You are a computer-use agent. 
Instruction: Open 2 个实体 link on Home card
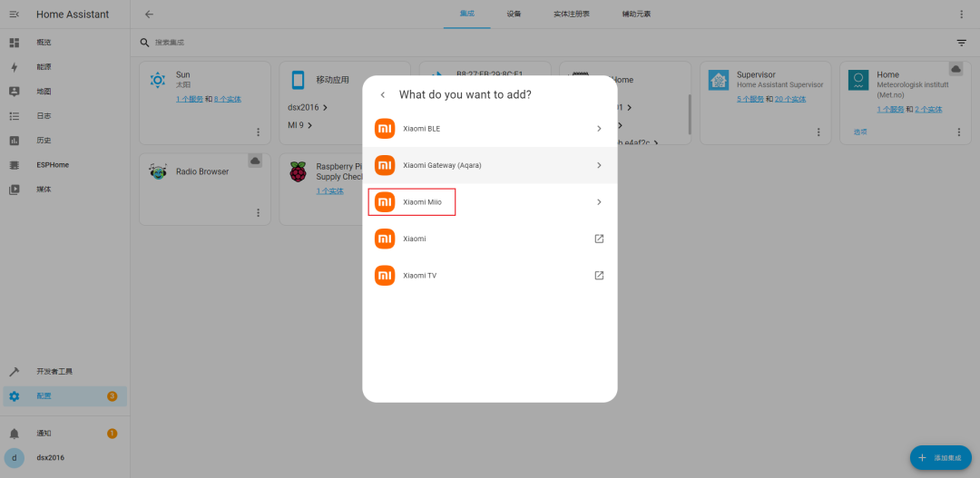[928, 110]
